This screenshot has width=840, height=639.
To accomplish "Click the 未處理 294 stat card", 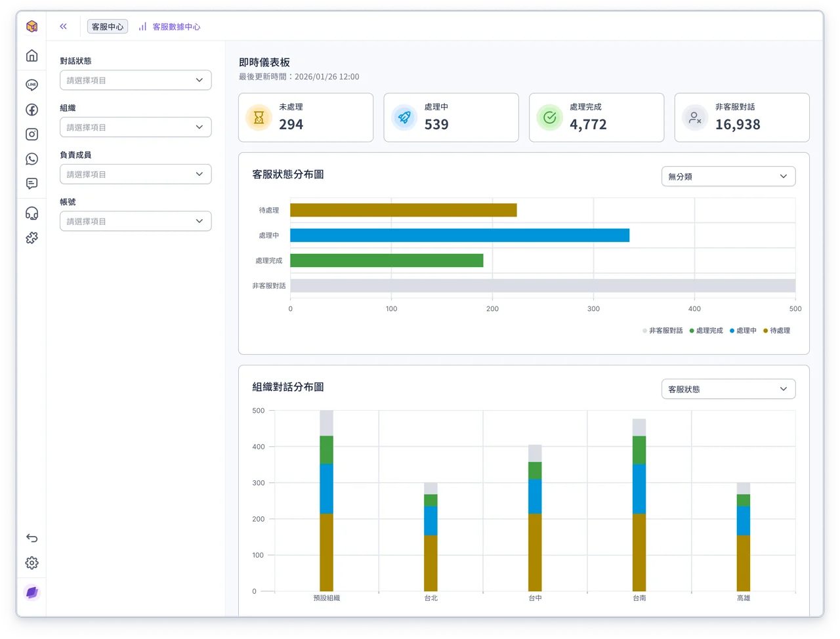I will 306,117.
